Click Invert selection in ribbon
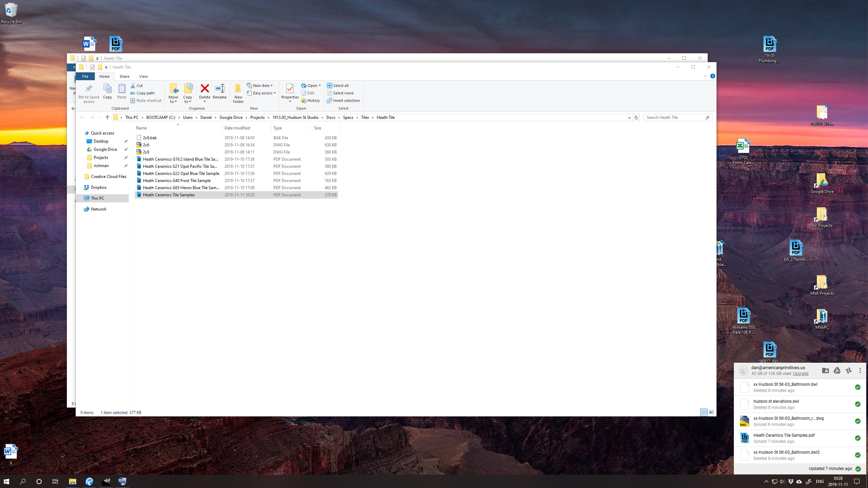The width and height of the screenshot is (868, 488). [x=343, y=101]
